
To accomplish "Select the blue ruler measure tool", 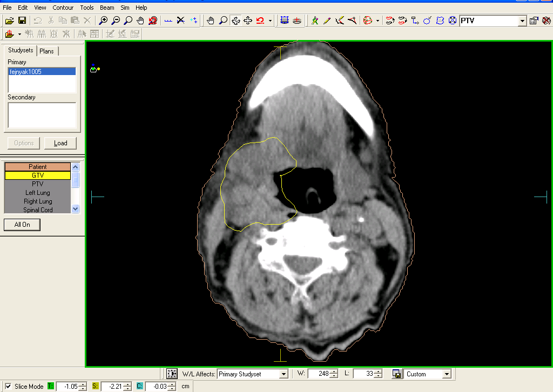I will (168, 21).
